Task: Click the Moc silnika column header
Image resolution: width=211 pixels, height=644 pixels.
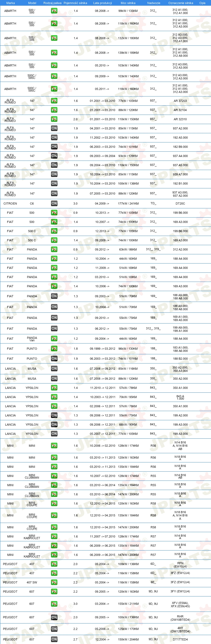Action: coord(128,3)
